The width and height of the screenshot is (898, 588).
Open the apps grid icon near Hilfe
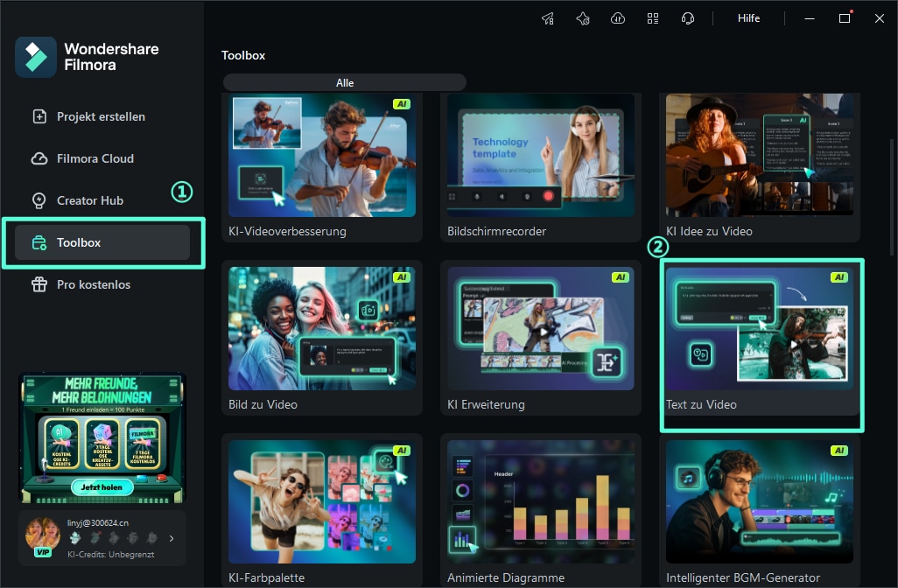point(653,17)
